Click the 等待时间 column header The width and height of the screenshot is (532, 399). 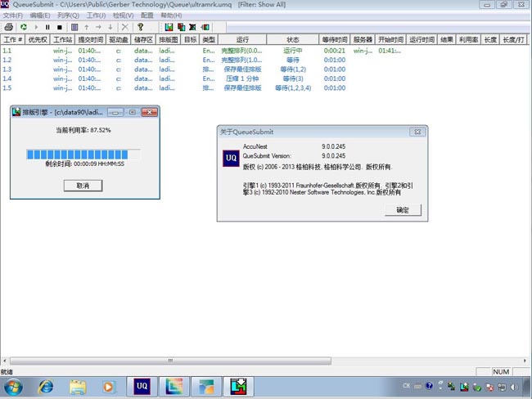335,40
